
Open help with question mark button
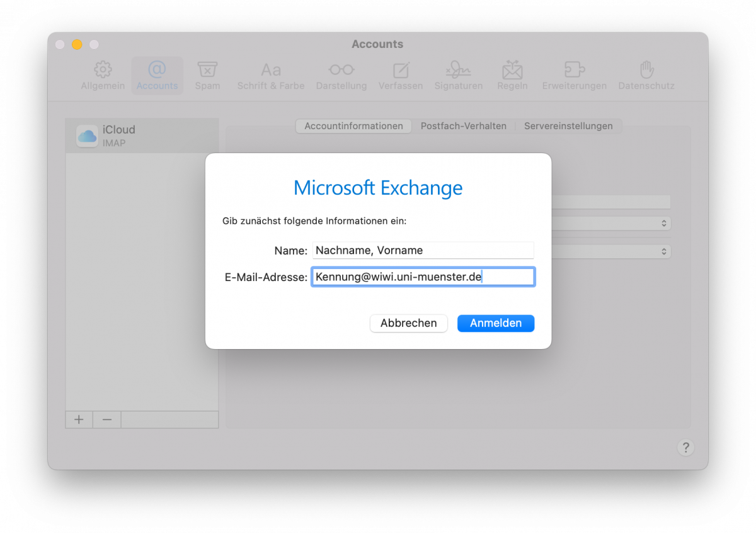pos(685,447)
